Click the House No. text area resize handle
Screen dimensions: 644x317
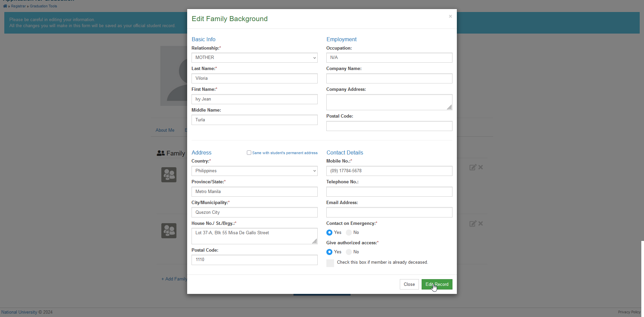click(315, 241)
